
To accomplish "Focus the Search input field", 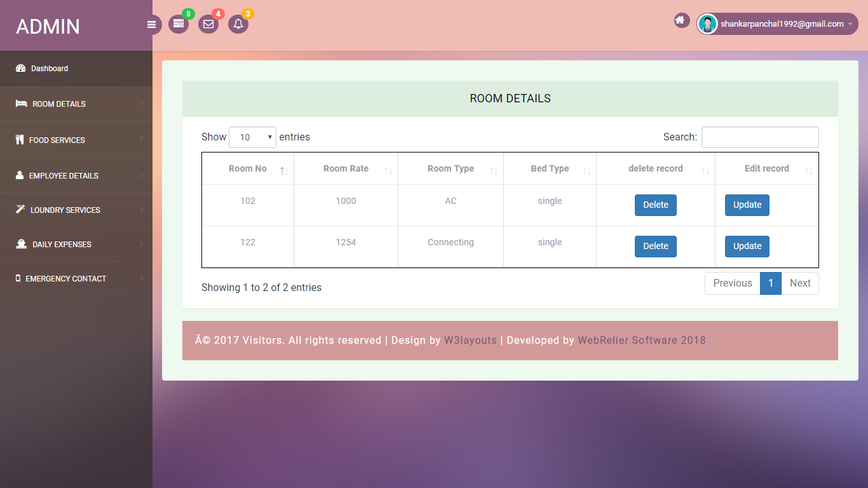I will [760, 137].
